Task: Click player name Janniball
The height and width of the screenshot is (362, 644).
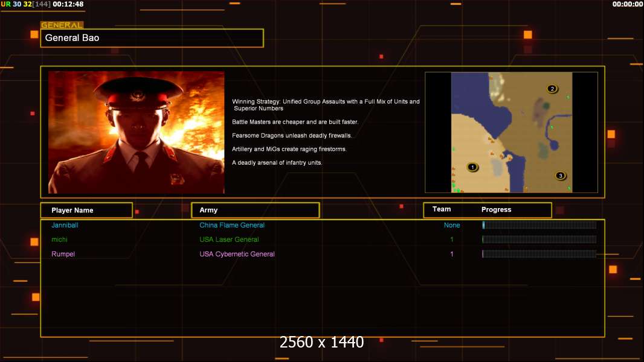Action: [65, 225]
